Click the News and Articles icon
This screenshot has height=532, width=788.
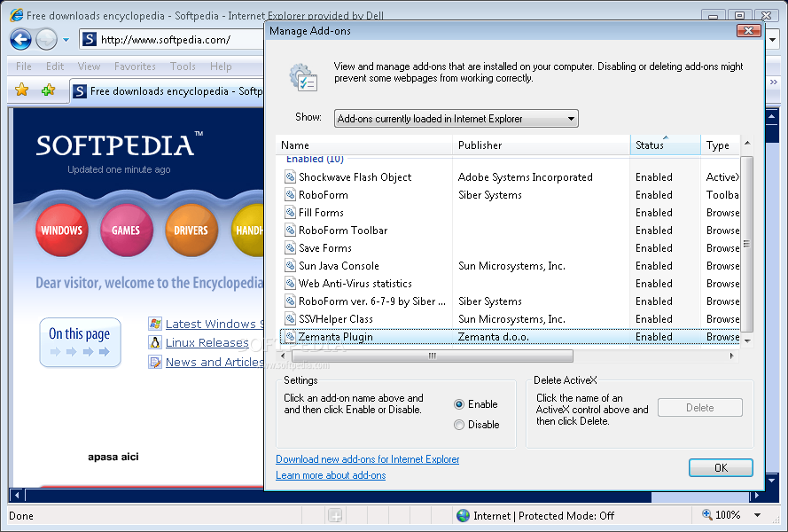(x=155, y=362)
